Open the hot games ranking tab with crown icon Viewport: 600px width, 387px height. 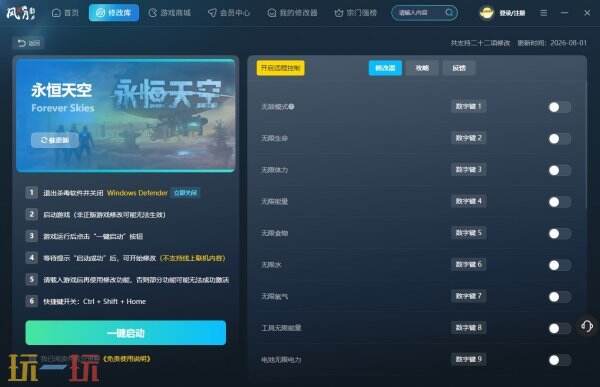(x=355, y=13)
